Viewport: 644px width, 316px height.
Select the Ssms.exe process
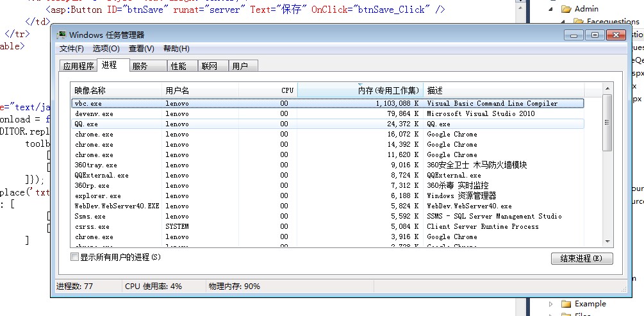tap(327, 217)
